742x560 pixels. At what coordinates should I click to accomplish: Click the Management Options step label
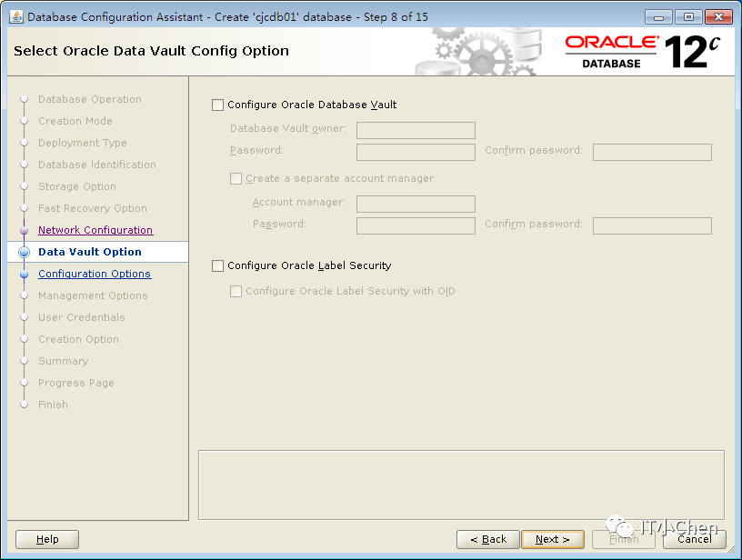click(94, 295)
